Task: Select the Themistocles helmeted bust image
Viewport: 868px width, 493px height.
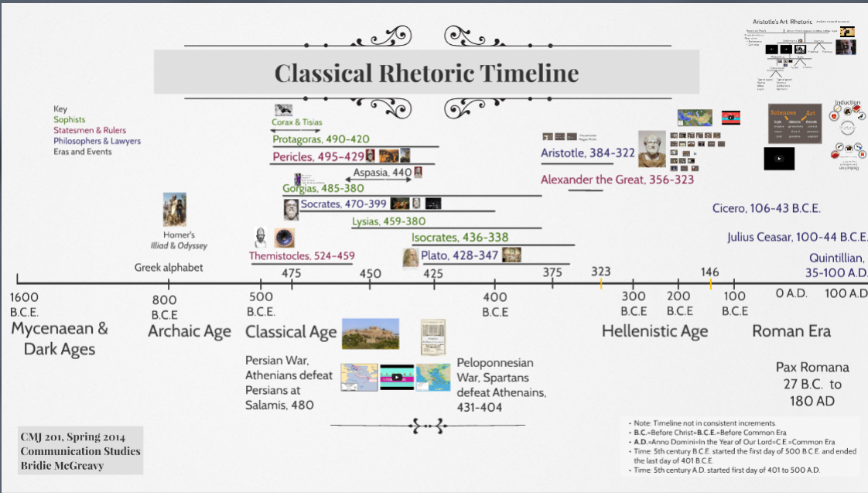Action: 259,238
